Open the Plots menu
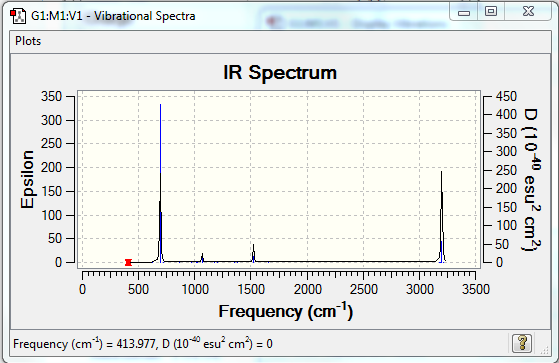The image size is (559, 363). tap(28, 41)
